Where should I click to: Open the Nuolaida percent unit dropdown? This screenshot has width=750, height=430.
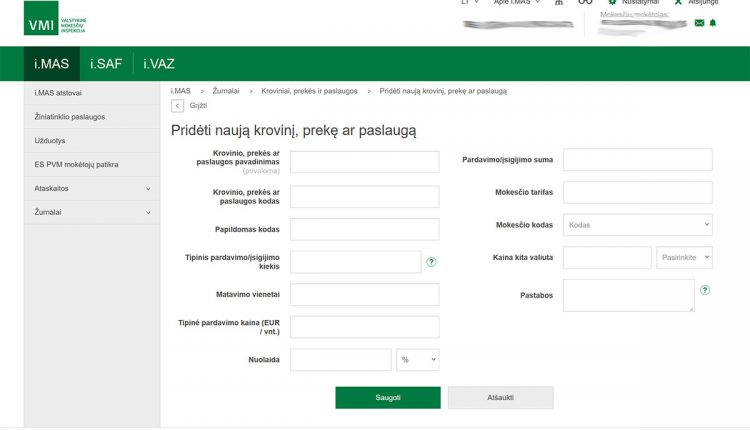click(418, 360)
